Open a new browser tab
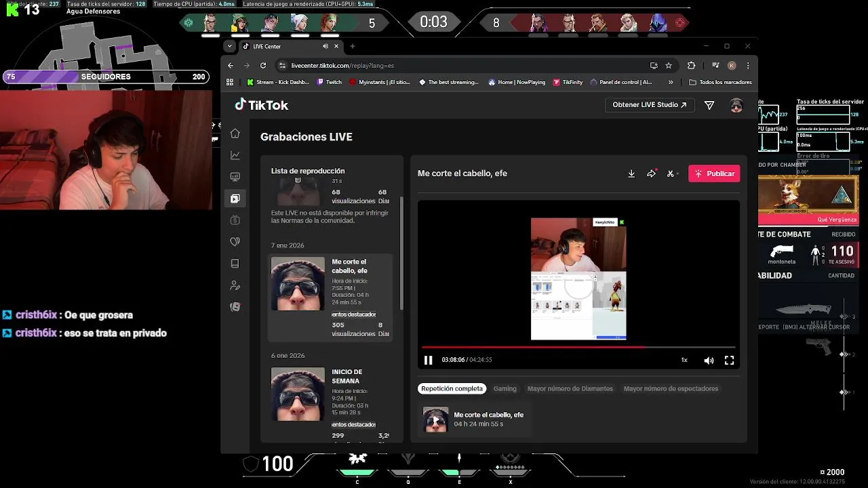The image size is (868, 488). click(x=353, y=46)
